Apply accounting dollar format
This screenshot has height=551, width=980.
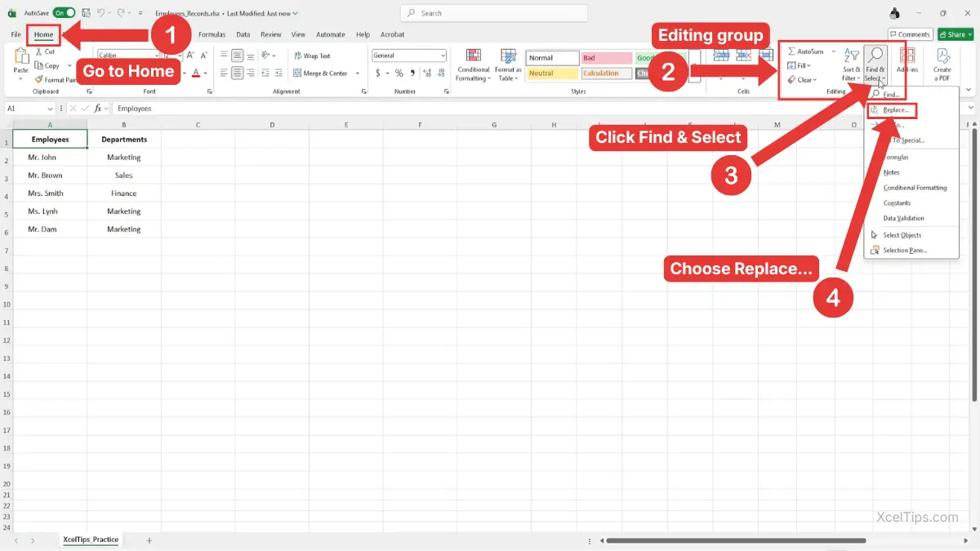(378, 73)
